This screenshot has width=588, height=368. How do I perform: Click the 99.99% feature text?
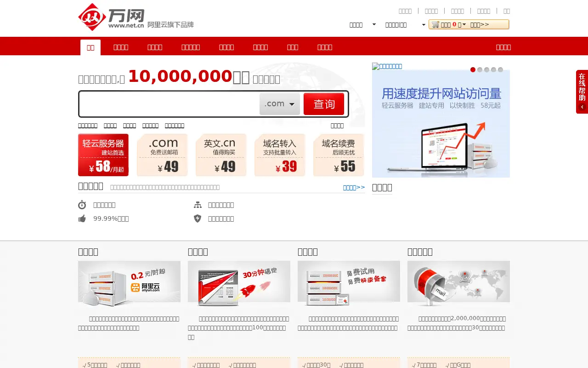pyautogui.click(x=111, y=218)
